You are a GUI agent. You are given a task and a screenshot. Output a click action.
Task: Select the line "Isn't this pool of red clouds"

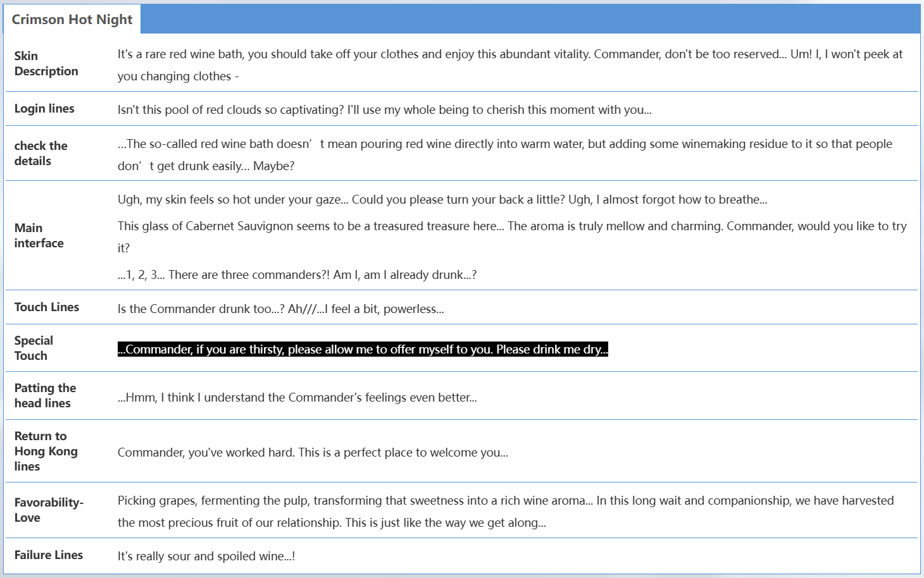click(x=385, y=109)
